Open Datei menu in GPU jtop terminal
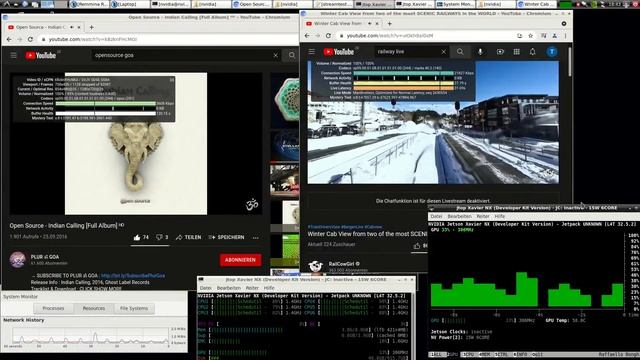The image size is (640, 360). [436, 216]
